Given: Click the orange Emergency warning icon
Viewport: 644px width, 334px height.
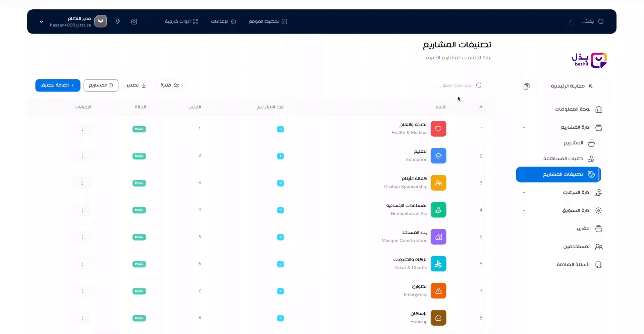Looking at the screenshot, I should pyautogui.click(x=438, y=291).
